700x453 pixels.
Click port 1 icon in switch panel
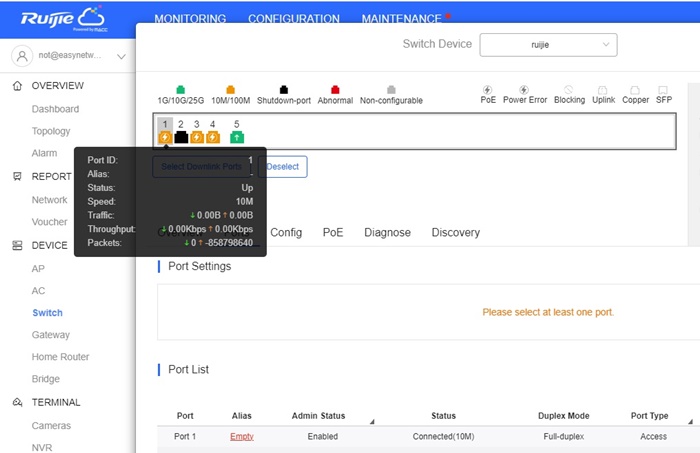click(165, 137)
